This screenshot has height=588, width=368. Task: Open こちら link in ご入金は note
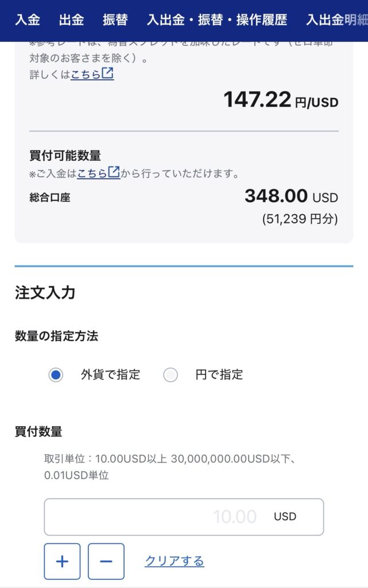[x=92, y=173]
